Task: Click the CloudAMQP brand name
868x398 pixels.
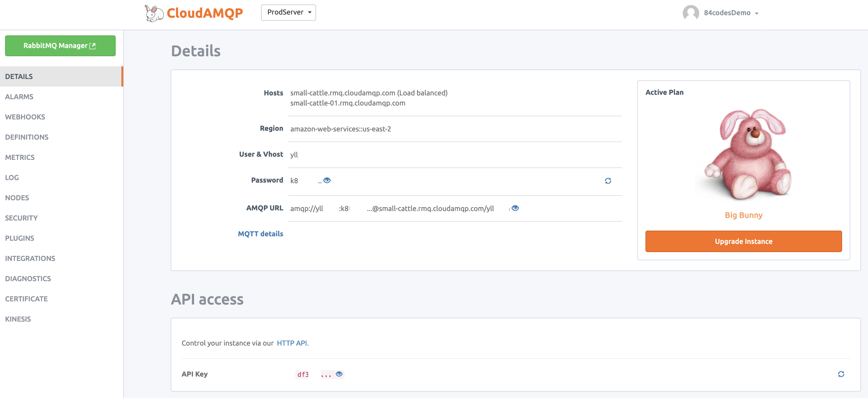Action: pos(205,13)
